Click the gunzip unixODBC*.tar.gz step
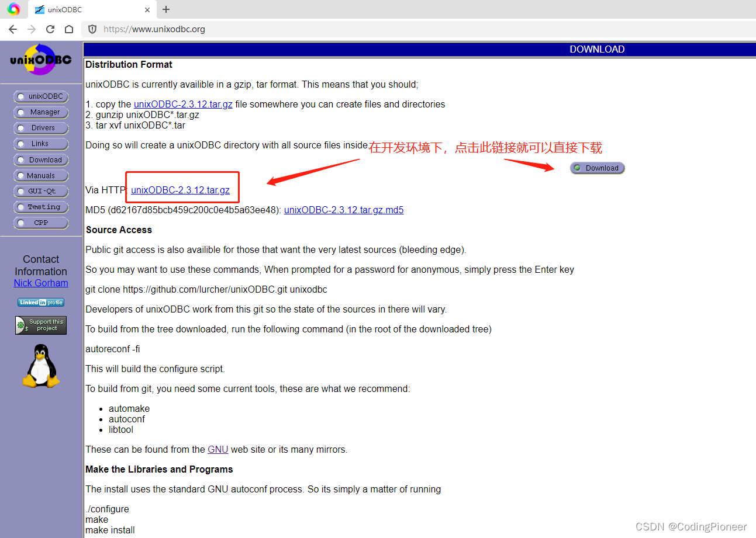Viewport: 756px width, 538px height. click(142, 114)
